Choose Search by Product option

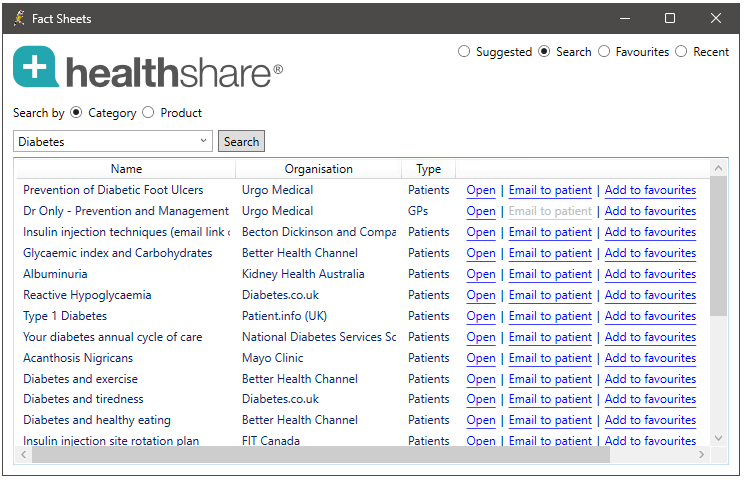tap(148, 112)
